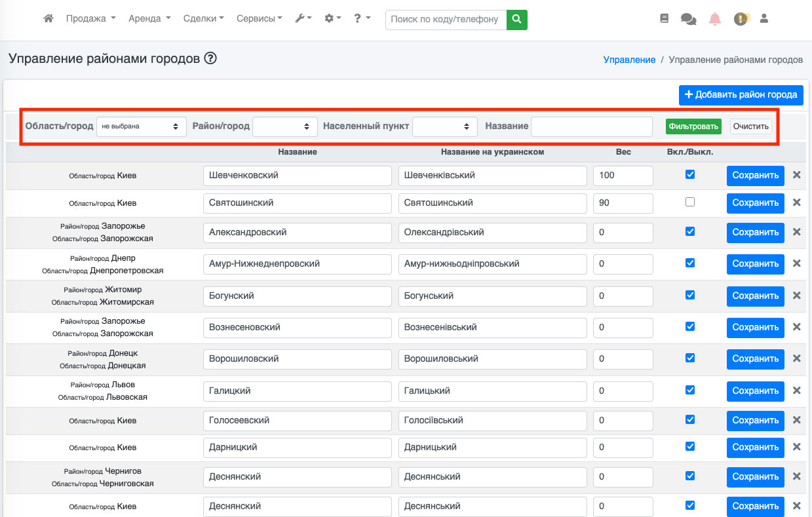Open the book icon in top bar
The width and height of the screenshot is (812, 517).
click(664, 19)
